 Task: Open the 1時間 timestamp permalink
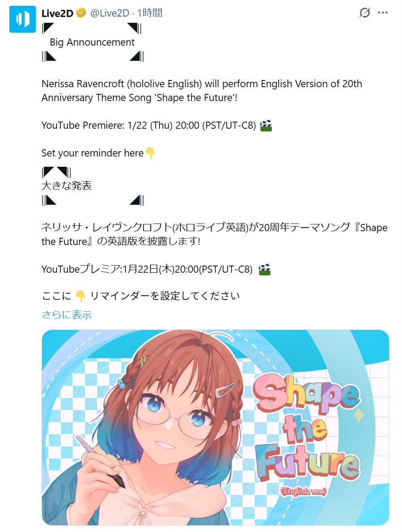coord(150,13)
